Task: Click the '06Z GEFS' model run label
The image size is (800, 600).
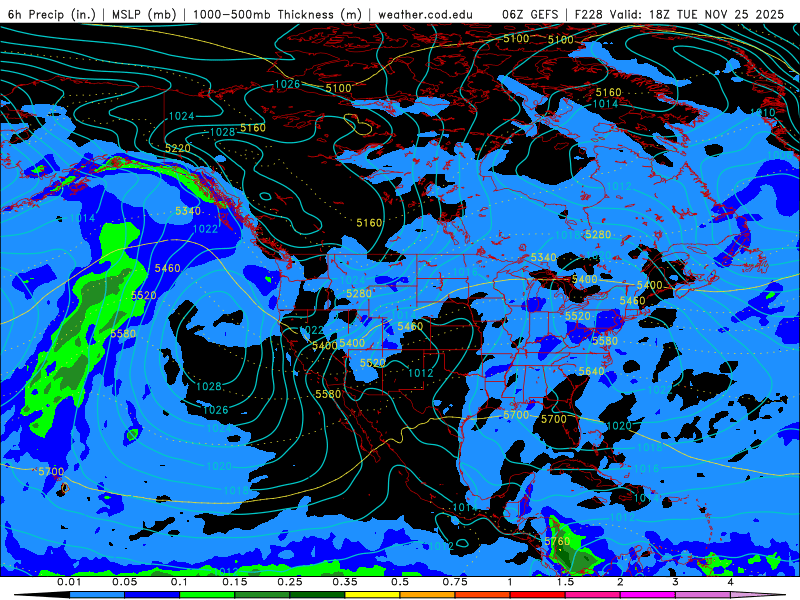Action: pos(530,14)
